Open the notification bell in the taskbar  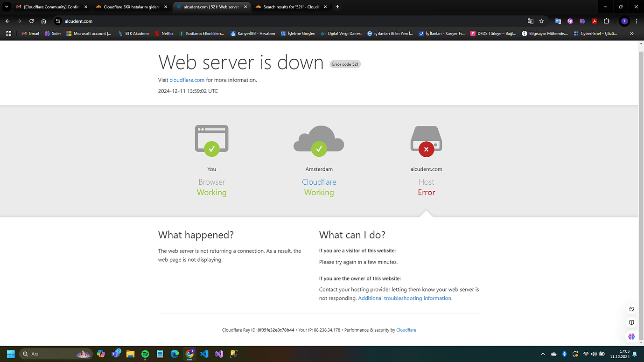pyautogui.click(x=635, y=354)
